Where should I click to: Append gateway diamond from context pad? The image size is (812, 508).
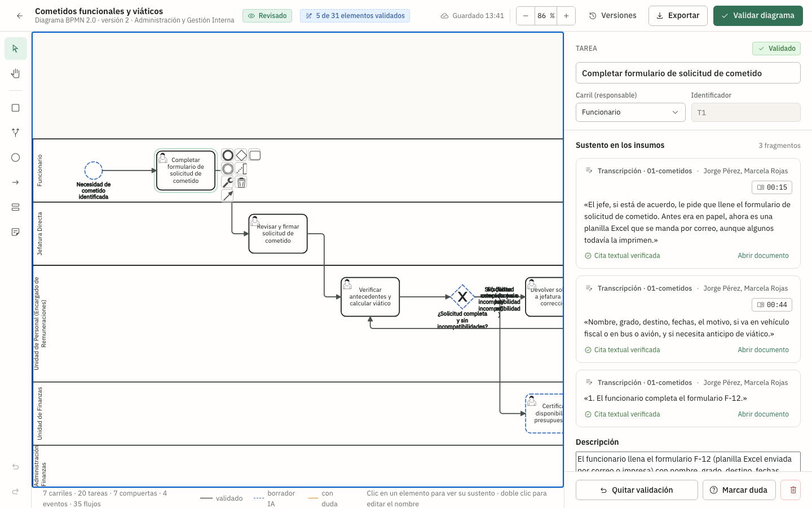click(241, 155)
